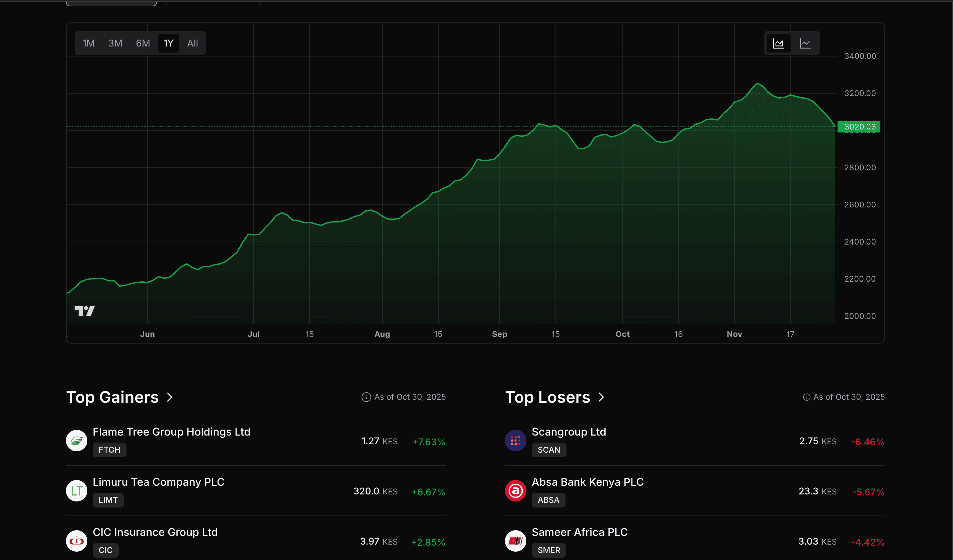
Task: Open the Top Gainers heading link
Action: (112, 397)
